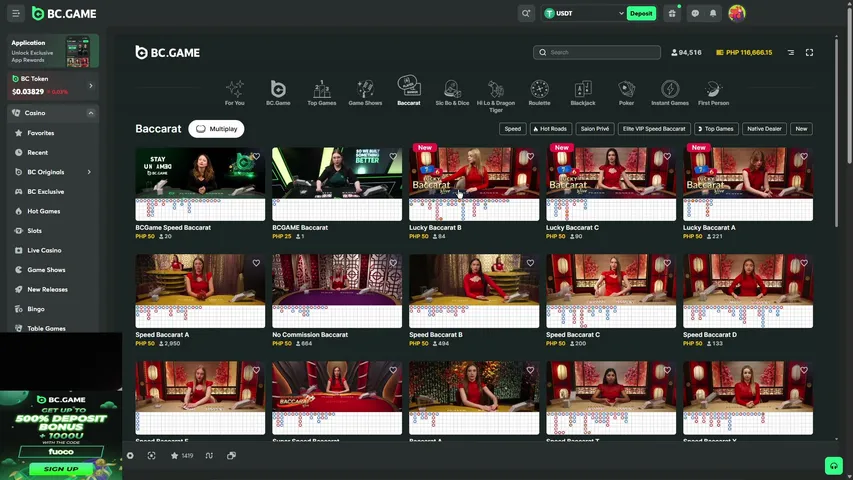Select the BC.Game category icon

tap(278, 93)
